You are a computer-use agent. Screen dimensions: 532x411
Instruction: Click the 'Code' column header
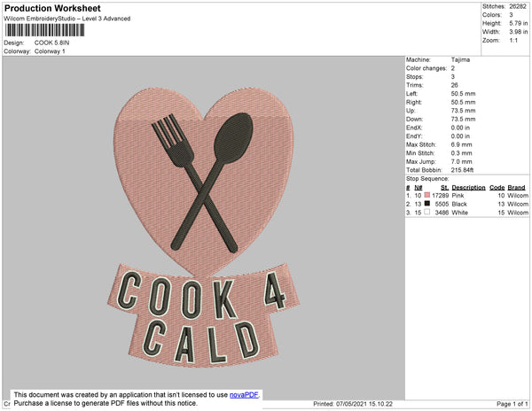point(497,188)
